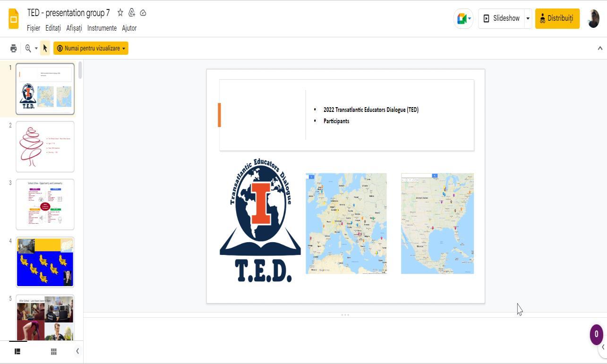Collapse the slide filmstrip panel
607x364 pixels.
tap(77, 351)
